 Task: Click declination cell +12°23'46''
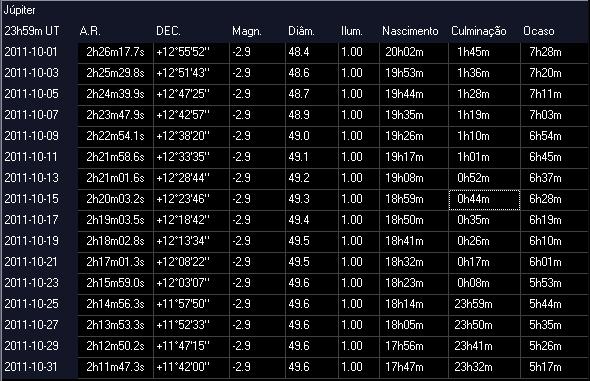click(x=192, y=199)
